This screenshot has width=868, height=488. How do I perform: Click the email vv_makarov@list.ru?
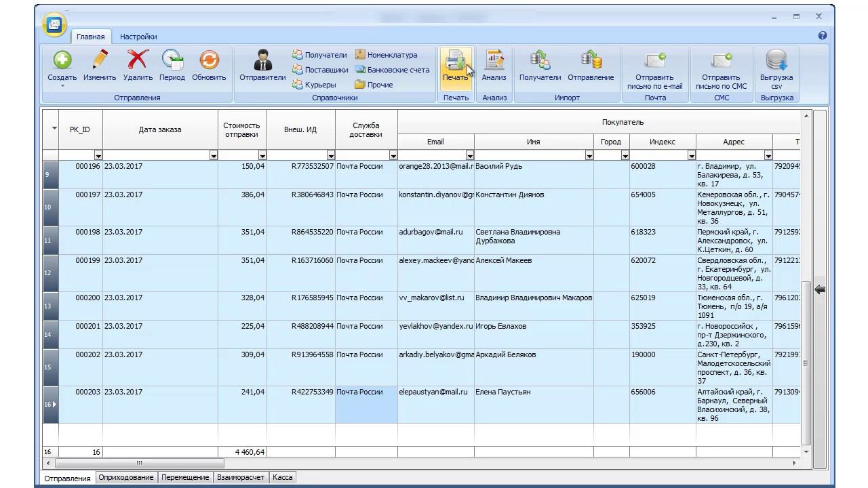coord(431,298)
